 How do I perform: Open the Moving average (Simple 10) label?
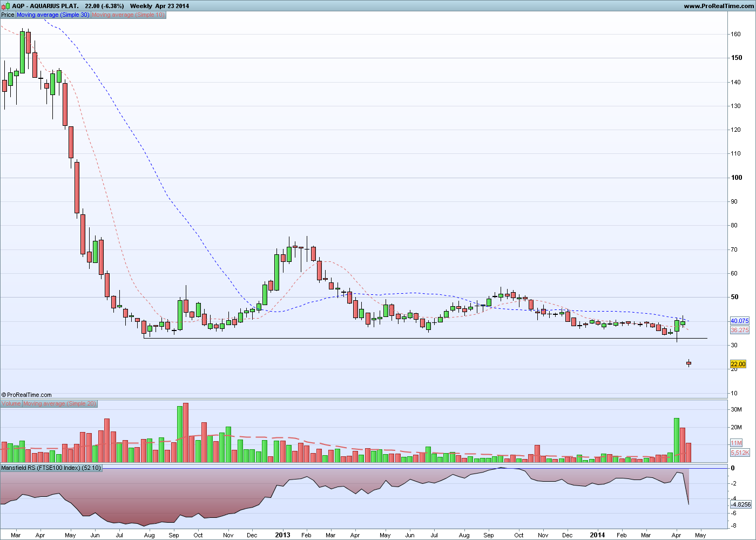(x=128, y=15)
